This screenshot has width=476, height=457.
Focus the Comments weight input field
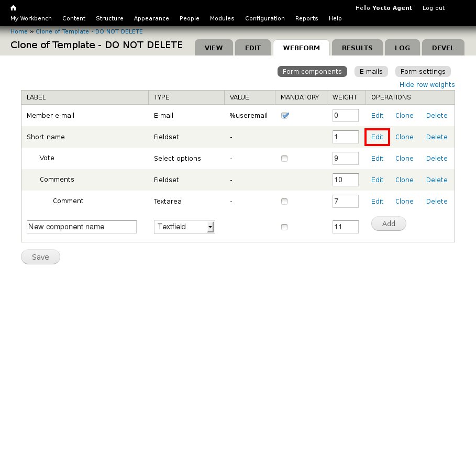click(345, 180)
